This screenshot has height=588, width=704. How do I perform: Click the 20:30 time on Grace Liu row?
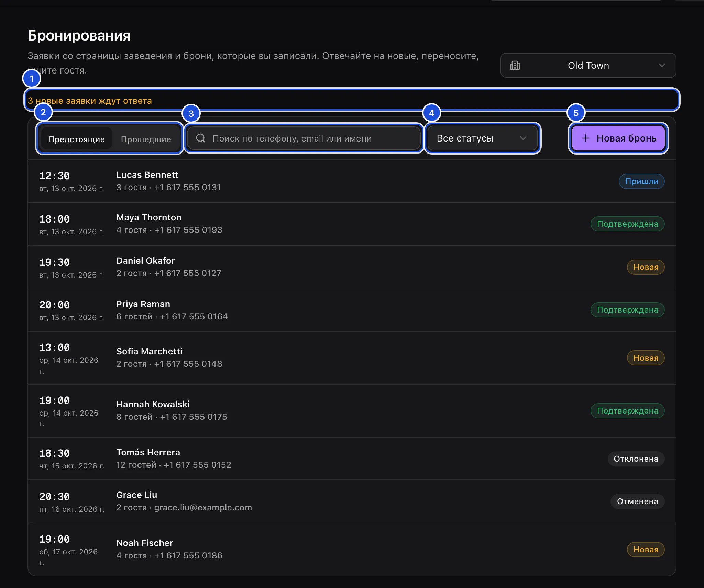(x=54, y=497)
